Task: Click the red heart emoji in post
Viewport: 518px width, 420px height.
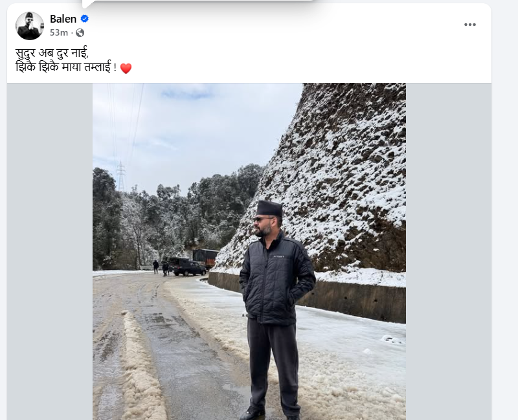Action: point(126,68)
